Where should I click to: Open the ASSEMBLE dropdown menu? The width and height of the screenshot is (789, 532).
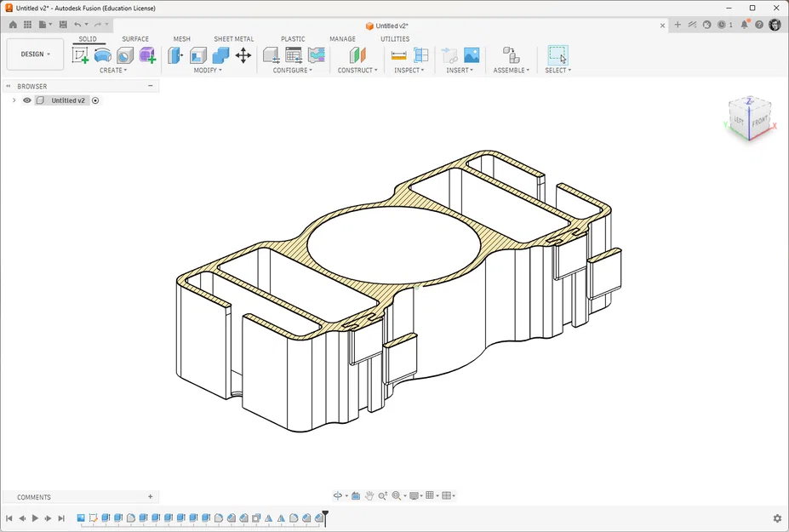(512, 71)
